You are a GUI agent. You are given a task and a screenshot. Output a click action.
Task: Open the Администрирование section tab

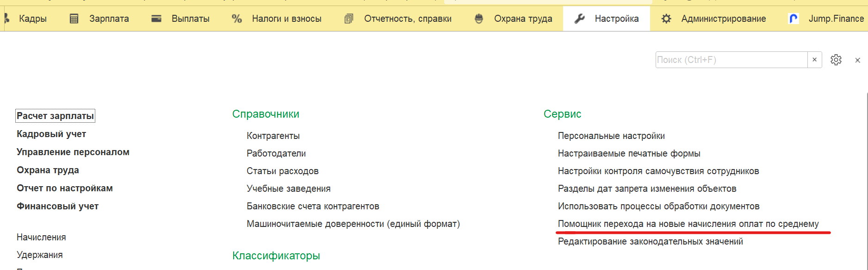pos(724,19)
